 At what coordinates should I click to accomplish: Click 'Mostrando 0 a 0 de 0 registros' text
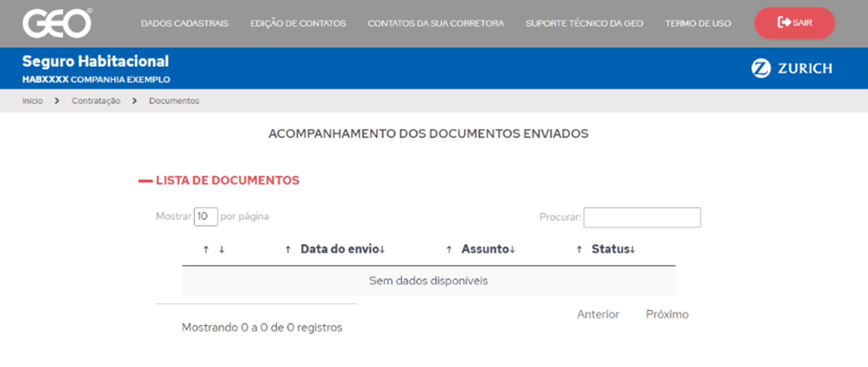262,327
